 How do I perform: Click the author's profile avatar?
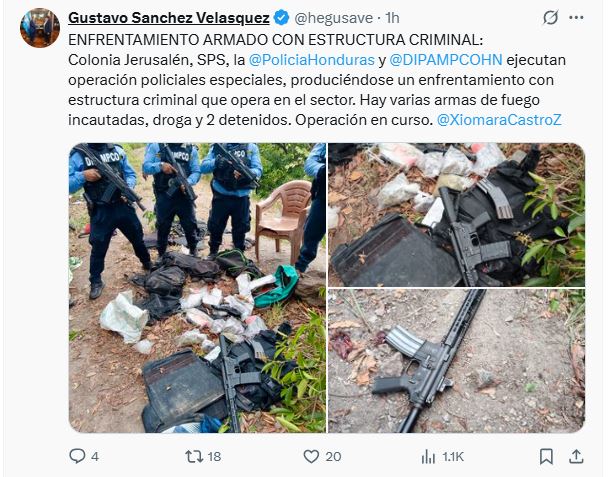40,28
